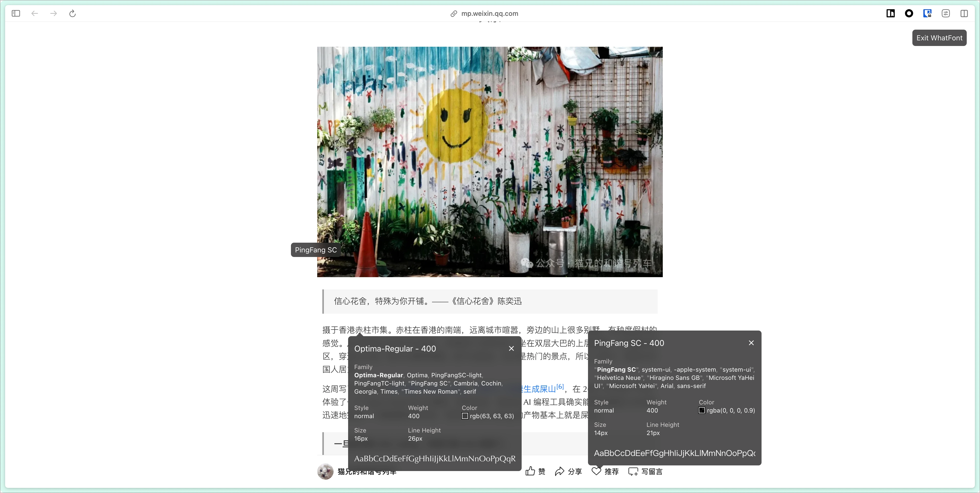980x493 pixels.
Task: Click the Optima-Regular - 400 panel title
Action: (395, 348)
